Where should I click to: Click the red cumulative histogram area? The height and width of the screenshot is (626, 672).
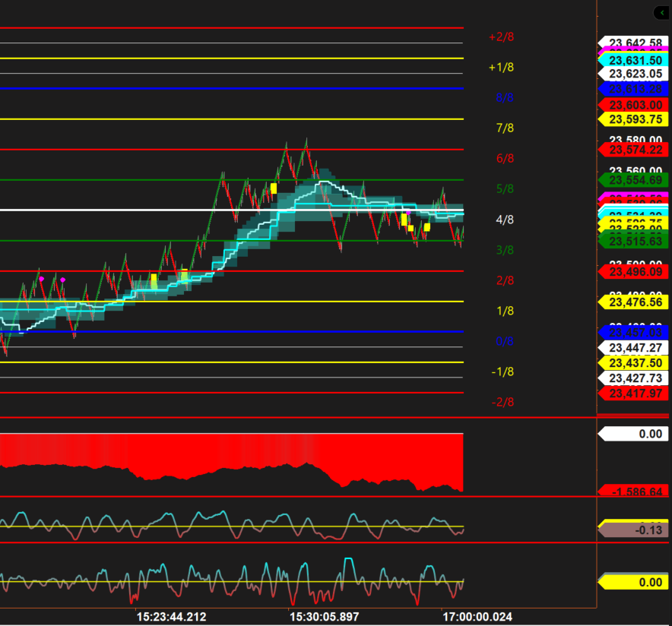(231, 454)
